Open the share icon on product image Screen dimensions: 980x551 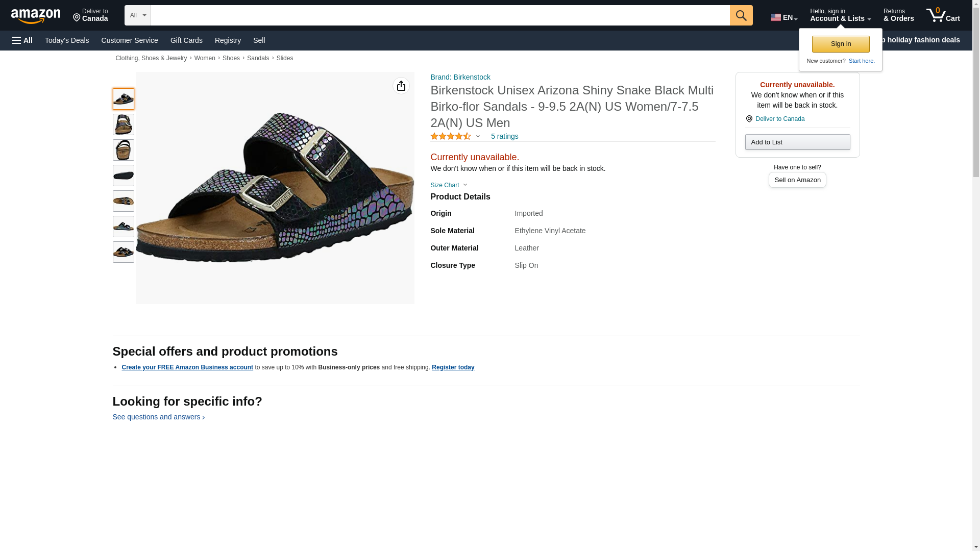click(x=401, y=86)
